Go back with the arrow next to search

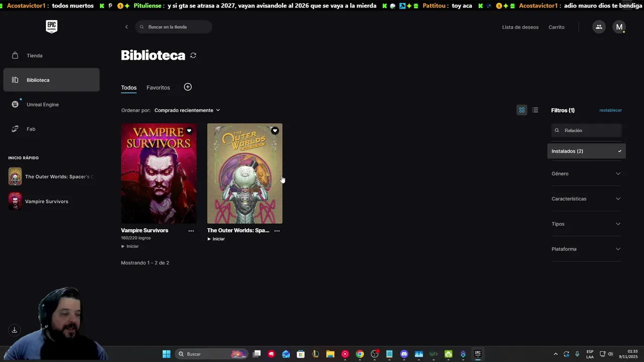click(x=126, y=27)
